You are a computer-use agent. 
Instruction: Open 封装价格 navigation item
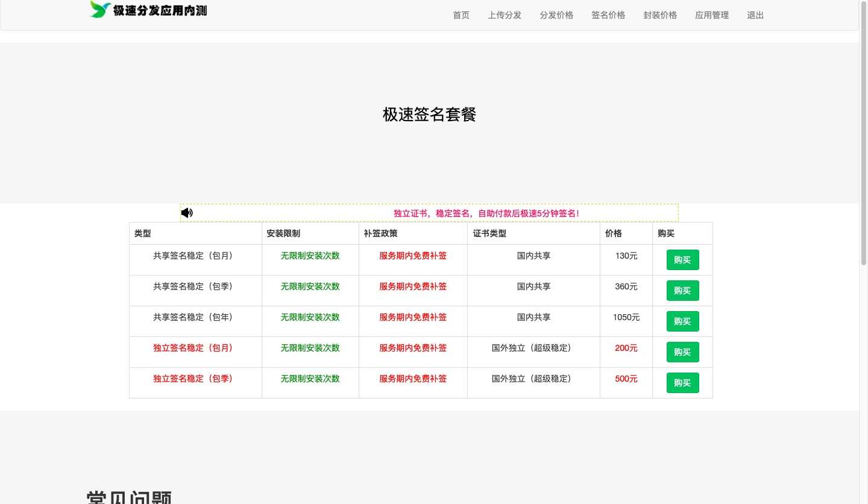coord(660,15)
